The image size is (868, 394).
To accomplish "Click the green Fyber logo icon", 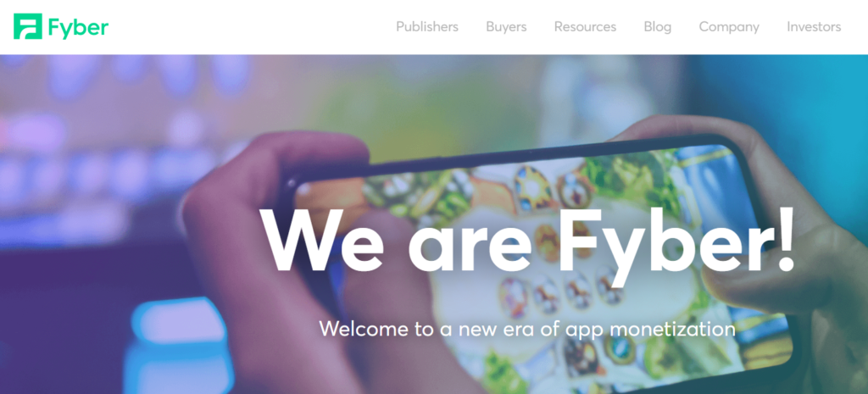I will [28, 26].
